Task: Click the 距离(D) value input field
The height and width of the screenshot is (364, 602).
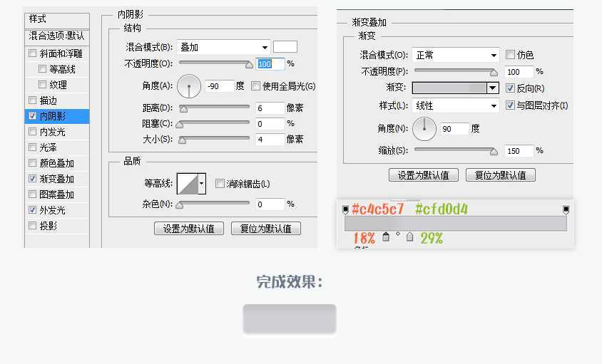Action: pos(270,108)
